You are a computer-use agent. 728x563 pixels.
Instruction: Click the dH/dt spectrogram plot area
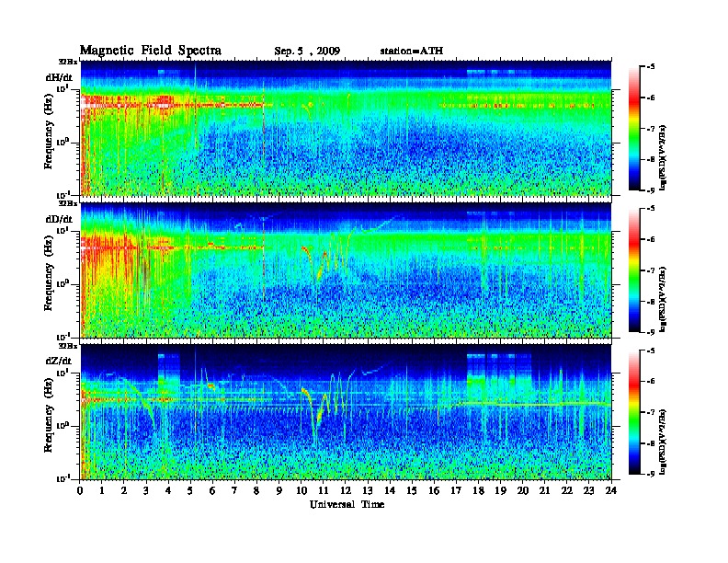coord(346,128)
